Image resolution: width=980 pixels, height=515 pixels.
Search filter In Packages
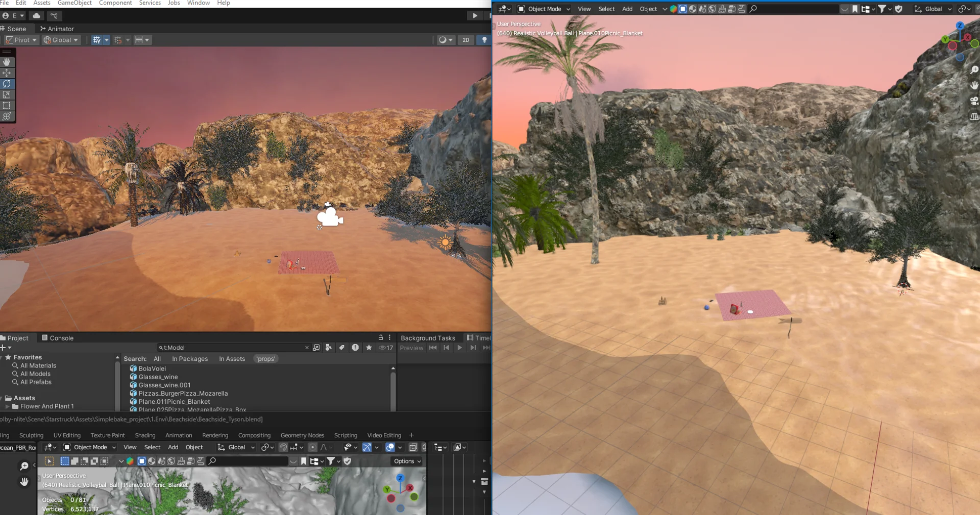pos(190,359)
